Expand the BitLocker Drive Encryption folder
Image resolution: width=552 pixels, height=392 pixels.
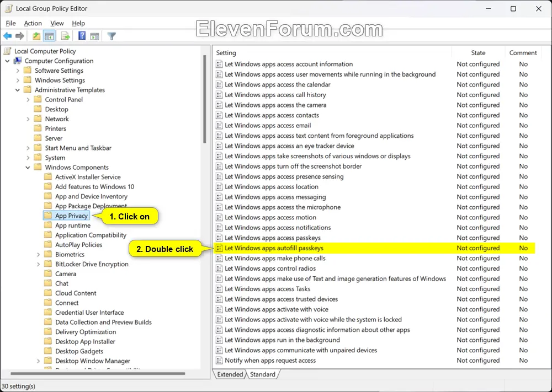pyautogui.click(x=38, y=264)
